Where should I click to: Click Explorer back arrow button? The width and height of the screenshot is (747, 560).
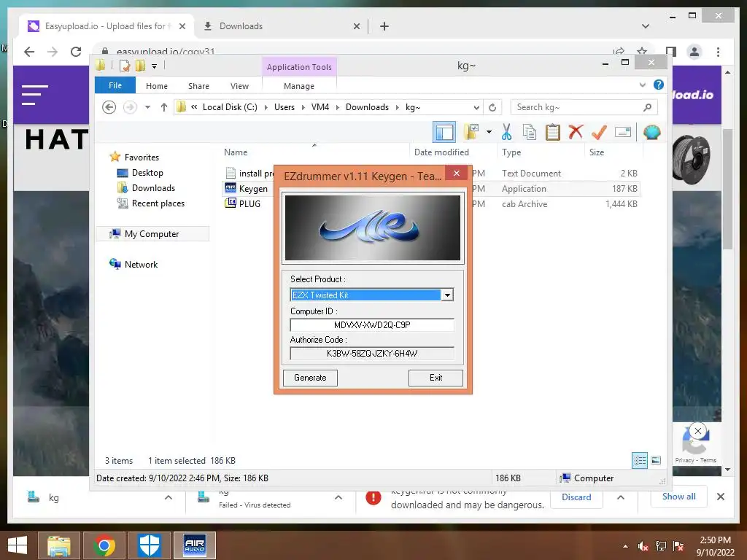pos(109,107)
